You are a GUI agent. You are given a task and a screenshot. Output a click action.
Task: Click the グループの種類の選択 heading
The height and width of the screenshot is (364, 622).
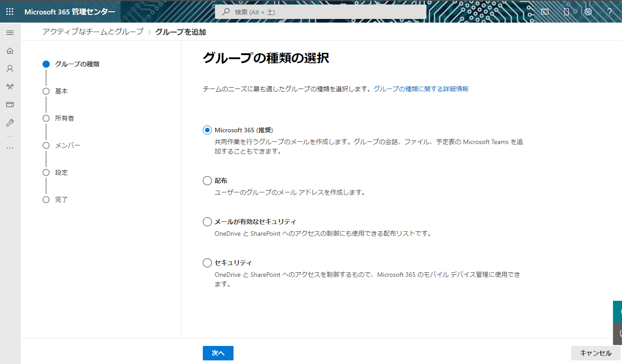pyautogui.click(x=266, y=58)
